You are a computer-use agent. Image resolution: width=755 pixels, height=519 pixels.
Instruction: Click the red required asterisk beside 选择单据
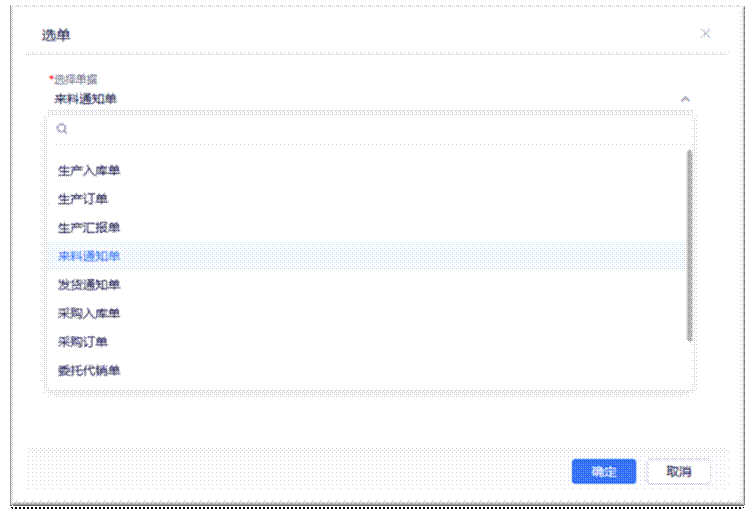click(51, 78)
